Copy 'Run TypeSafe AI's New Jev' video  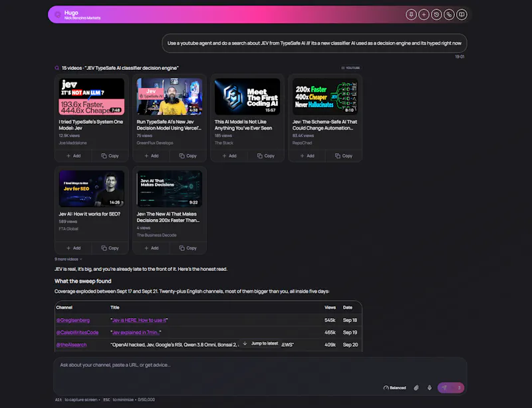point(188,156)
